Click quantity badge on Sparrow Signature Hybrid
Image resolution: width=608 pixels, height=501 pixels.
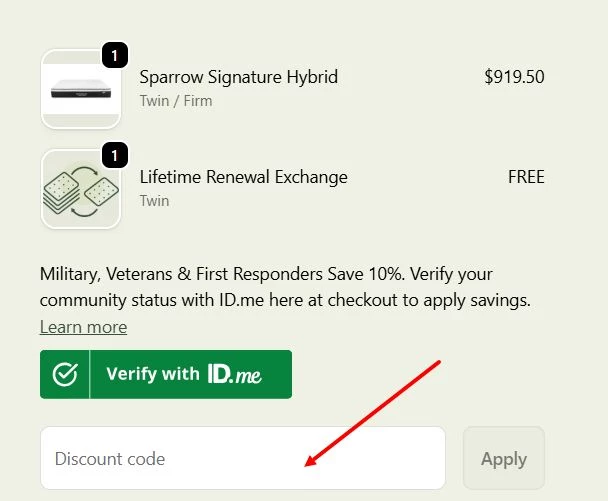115,56
